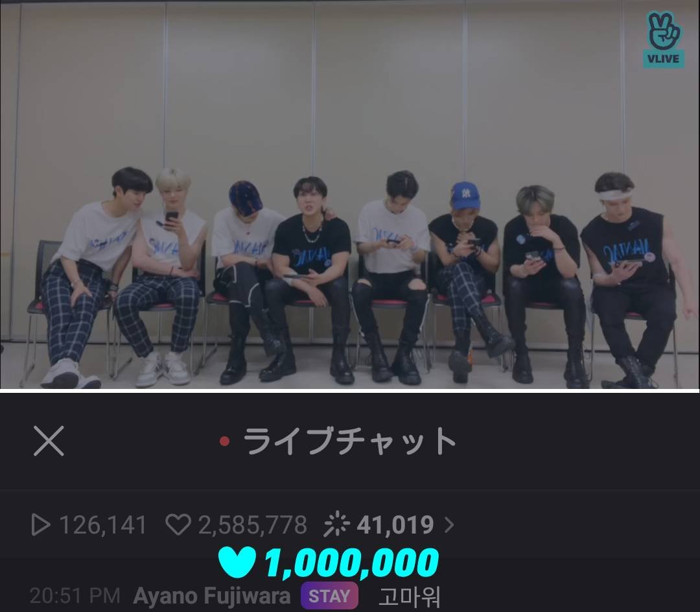Viewport: 700px width, 612px height.
Task: Tap the heart icon beside 2,585,778
Action: [x=178, y=524]
